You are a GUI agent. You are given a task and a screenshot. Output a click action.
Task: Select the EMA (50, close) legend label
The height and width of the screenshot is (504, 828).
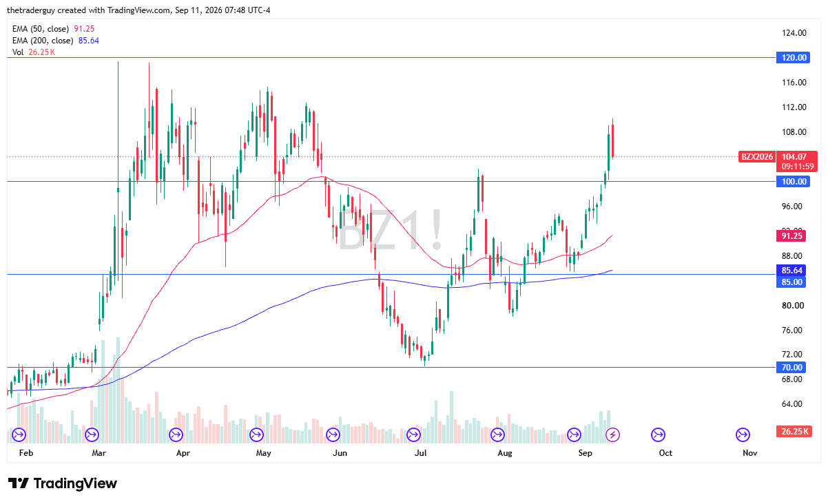(x=41, y=30)
